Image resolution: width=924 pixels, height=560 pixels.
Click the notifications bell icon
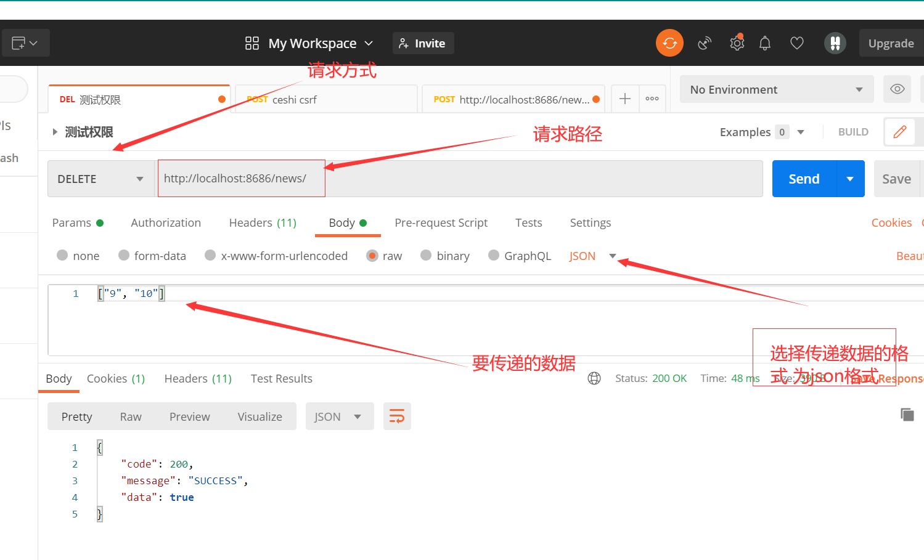tap(765, 43)
